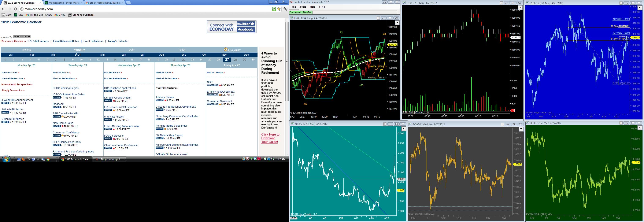644x222 pixels.
Task: Select May in the month bar
Action: pyautogui.click(x=103, y=55)
